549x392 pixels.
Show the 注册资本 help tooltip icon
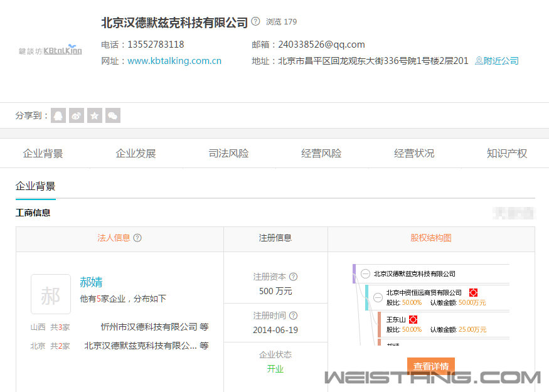pos(294,277)
